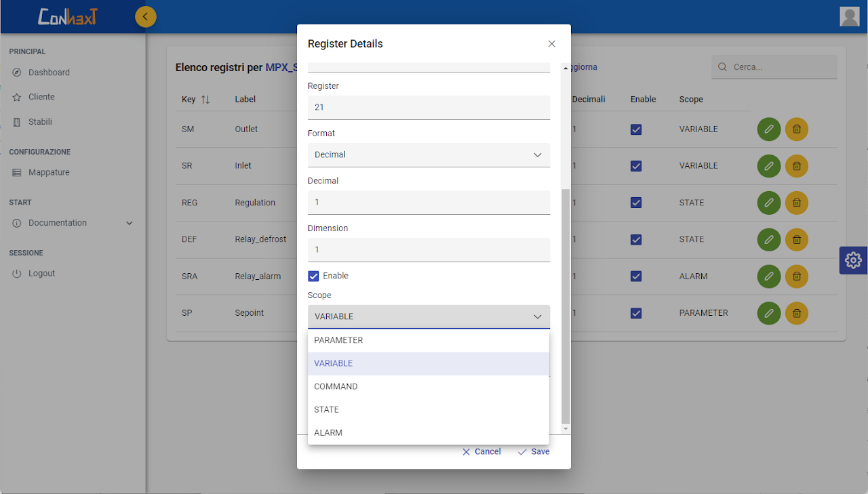Open the Format dropdown showing Decimal

429,155
